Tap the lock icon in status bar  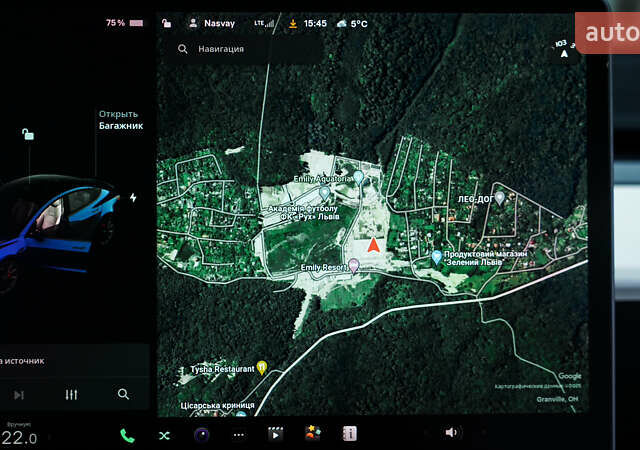pos(166,23)
